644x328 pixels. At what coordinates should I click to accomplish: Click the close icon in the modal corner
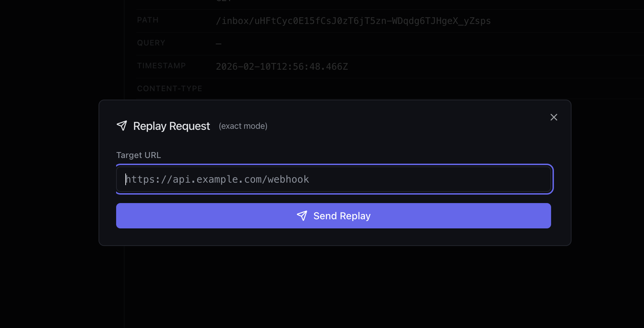point(554,117)
